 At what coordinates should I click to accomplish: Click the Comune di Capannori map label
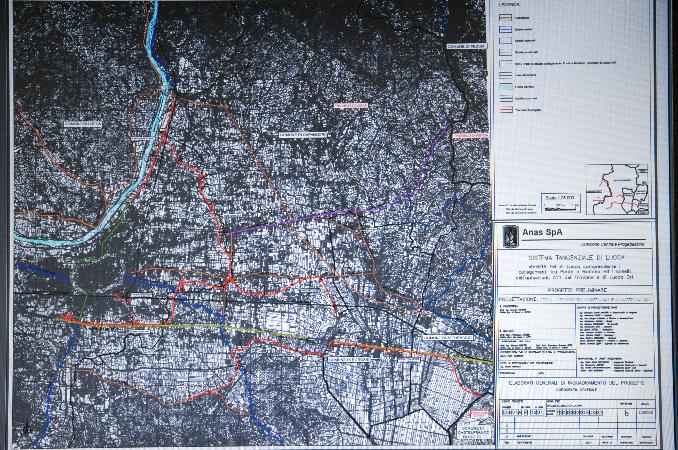(x=303, y=133)
